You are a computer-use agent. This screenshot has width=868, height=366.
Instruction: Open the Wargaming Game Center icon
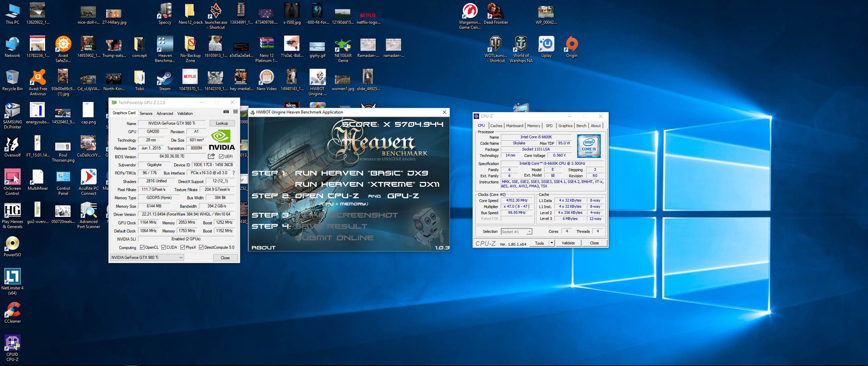[x=470, y=16]
